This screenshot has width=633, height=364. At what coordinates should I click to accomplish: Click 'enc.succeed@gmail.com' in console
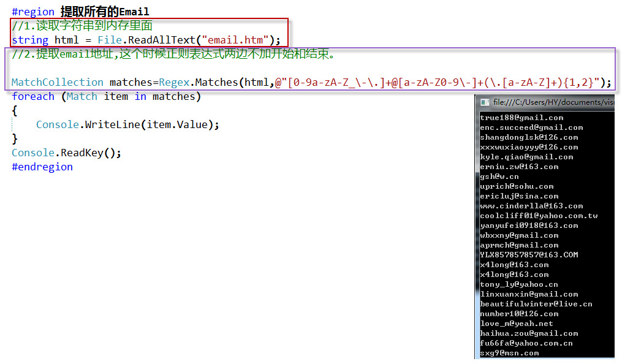[x=531, y=127]
